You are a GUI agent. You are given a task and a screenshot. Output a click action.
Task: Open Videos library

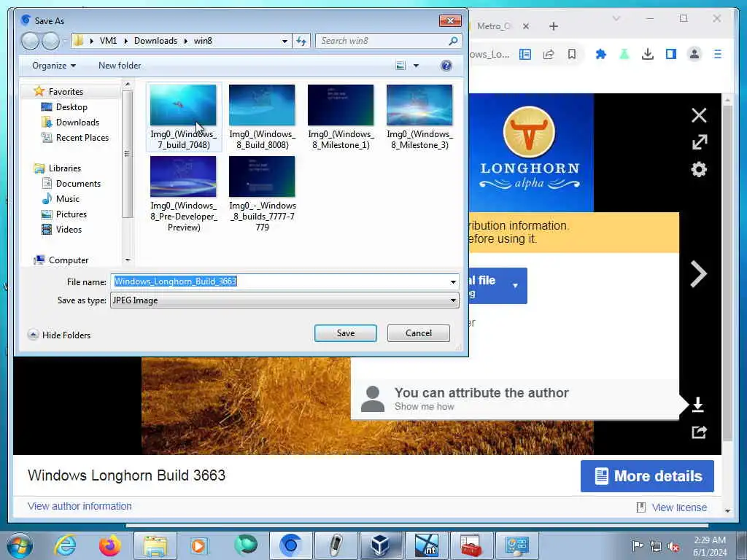pyautogui.click(x=69, y=230)
